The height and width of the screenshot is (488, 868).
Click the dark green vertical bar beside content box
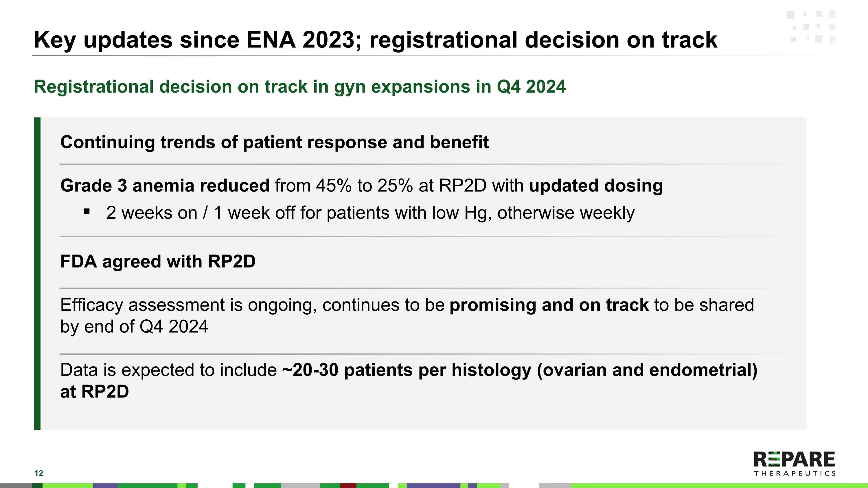click(37, 273)
